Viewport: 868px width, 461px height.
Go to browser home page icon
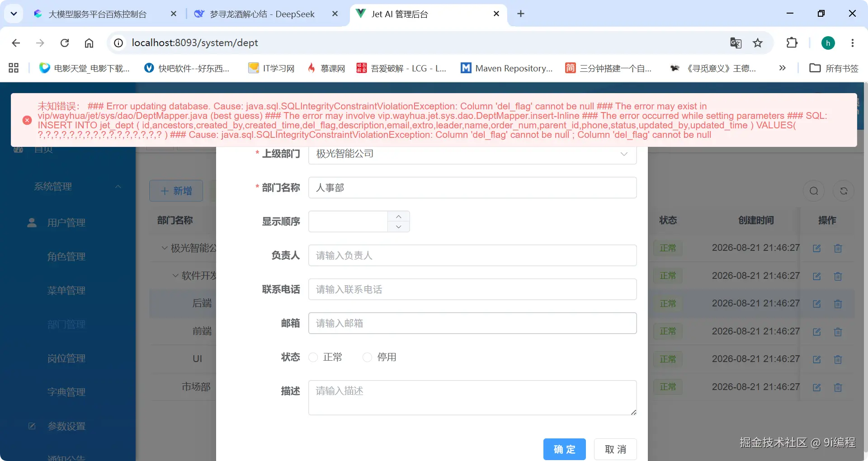coord(89,43)
